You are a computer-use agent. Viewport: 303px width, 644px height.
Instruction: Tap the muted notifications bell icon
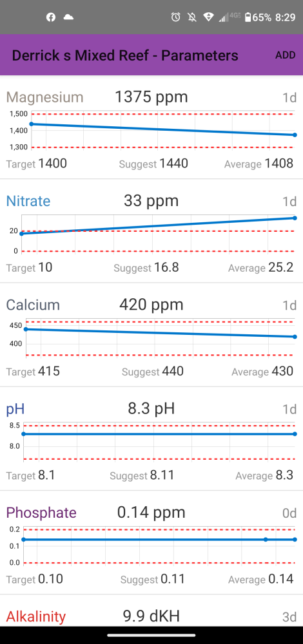point(192,17)
